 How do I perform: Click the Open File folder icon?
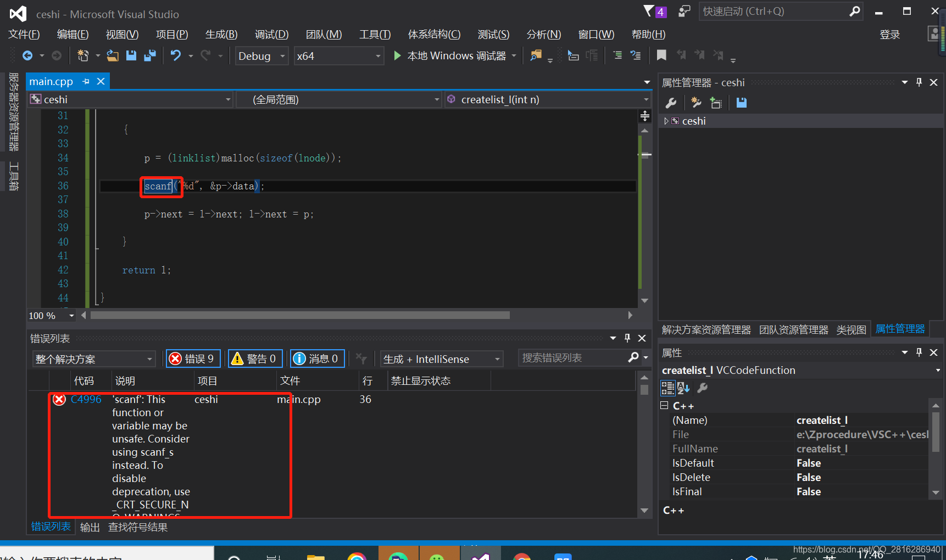pos(113,55)
